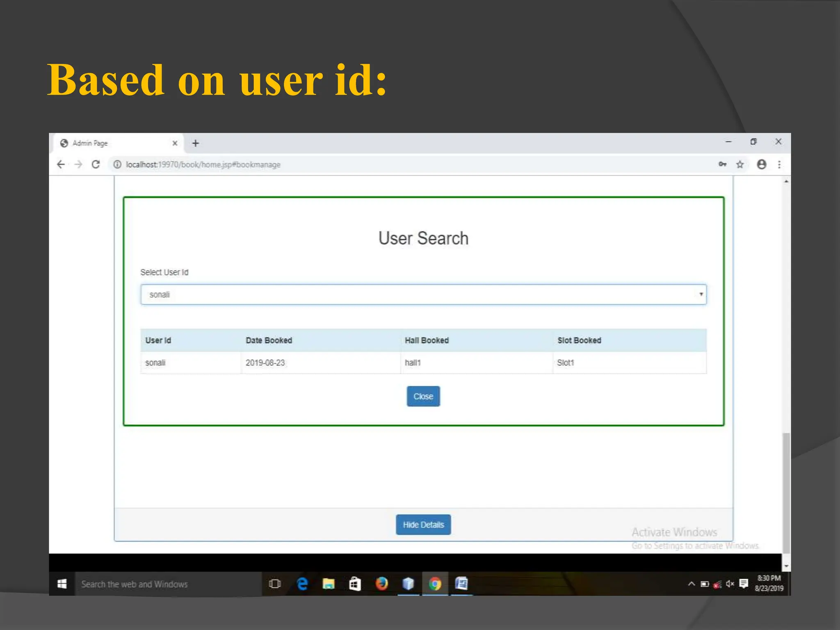Open the Store from taskbar
This screenshot has width=840, height=630.
click(355, 584)
